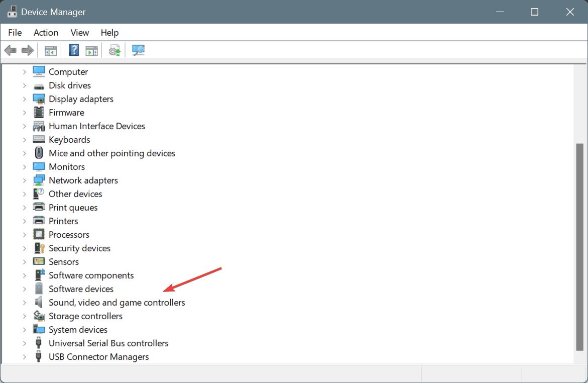Image resolution: width=588 pixels, height=383 pixels.
Task: Click the System devices icon
Action: [39, 330]
